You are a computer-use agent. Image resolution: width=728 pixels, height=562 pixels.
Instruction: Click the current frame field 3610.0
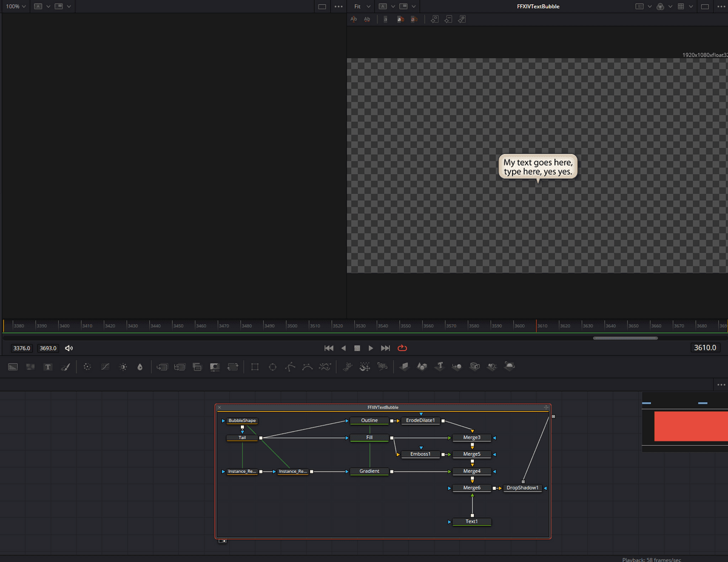tap(705, 348)
